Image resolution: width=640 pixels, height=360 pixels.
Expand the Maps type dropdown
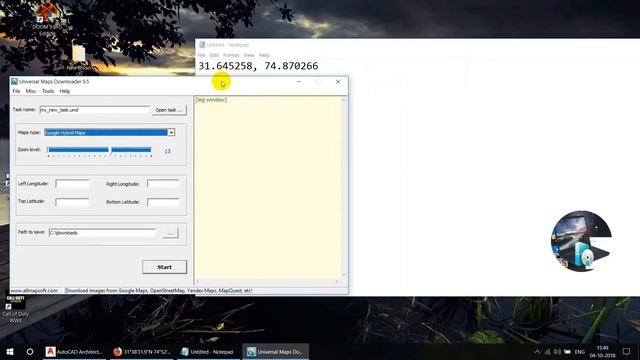pos(171,132)
